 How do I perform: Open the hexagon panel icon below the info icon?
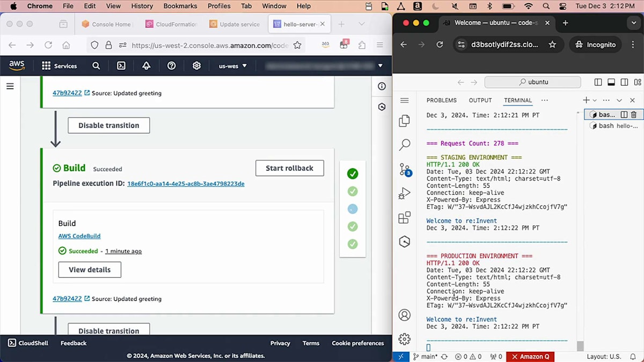click(x=382, y=107)
